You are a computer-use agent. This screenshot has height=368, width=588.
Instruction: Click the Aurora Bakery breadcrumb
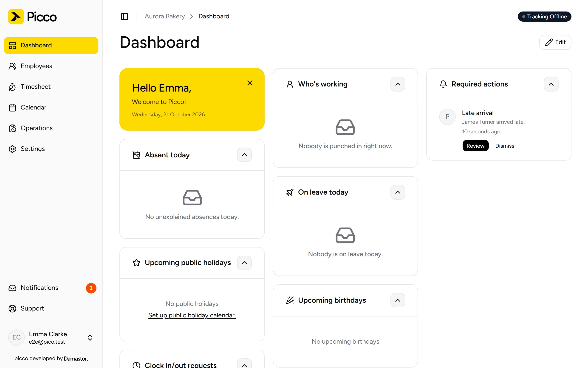pos(165,16)
